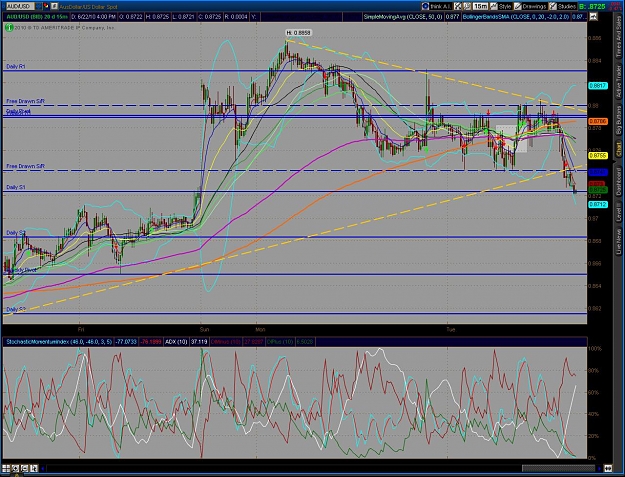Click the horizontal time scrollbar thumb
Viewport: 625px width, 477px height.
tap(558, 469)
